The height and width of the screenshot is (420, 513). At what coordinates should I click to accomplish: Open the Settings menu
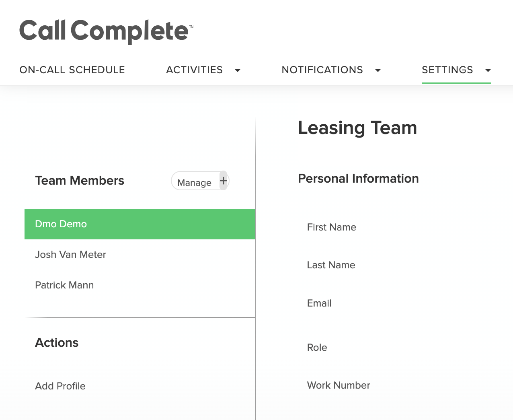447,70
